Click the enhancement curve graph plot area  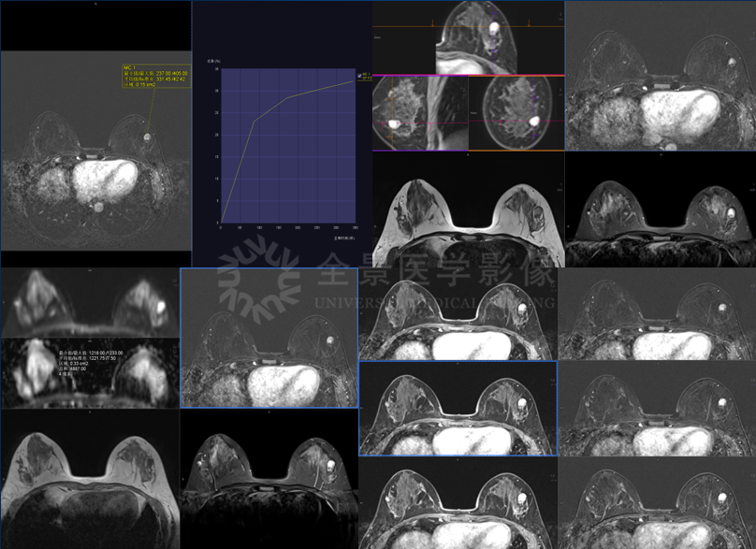pos(288,145)
